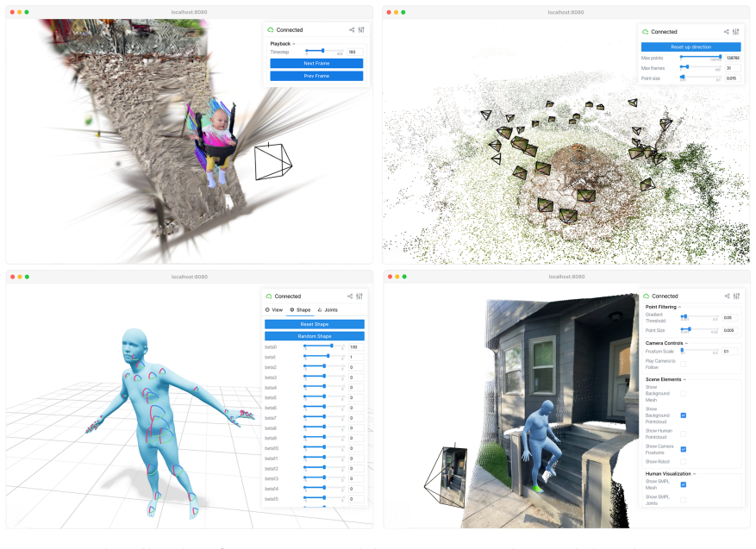This screenshot has width=756, height=549.
Task: Click green Connected cloud icon in Playback window
Action: point(271,30)
